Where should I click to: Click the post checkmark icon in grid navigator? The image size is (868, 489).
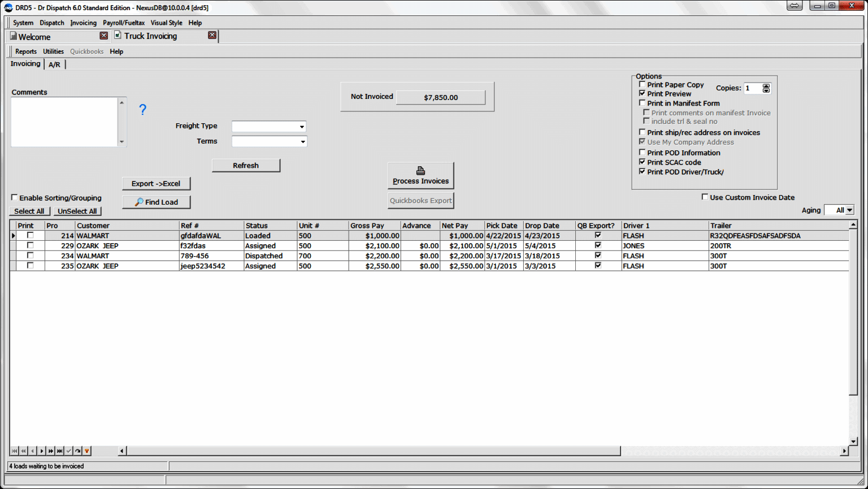click(68, 451)
